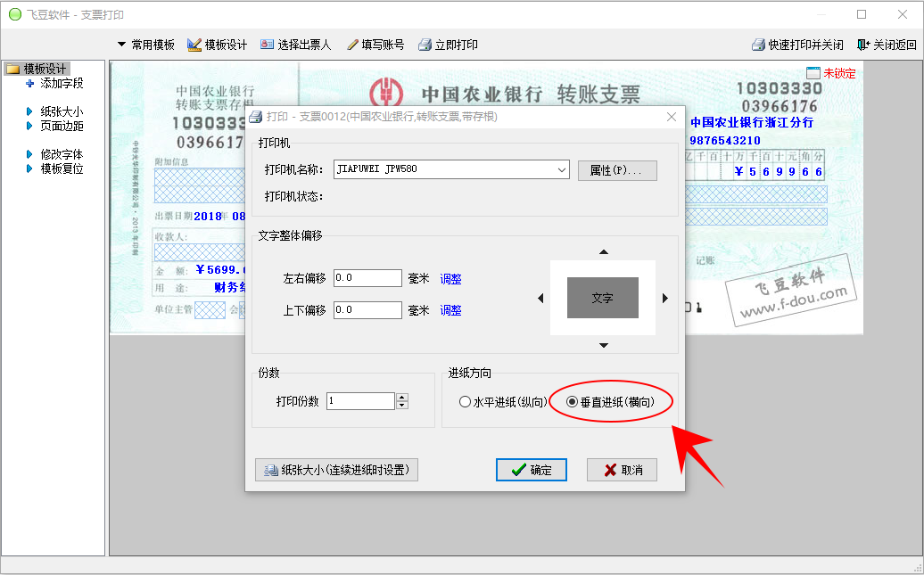Maximize the 飞豆软件 window
This screenshot has width=924, height=575.
[x=862, y=15]
